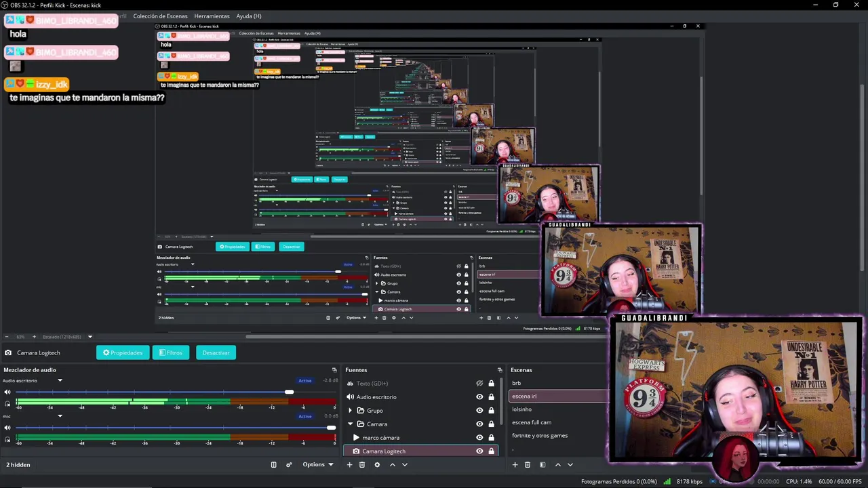This screenshot has width=868, height=488.
Task: Click the horizontal preview scrollbar
Action: point(427,337)
